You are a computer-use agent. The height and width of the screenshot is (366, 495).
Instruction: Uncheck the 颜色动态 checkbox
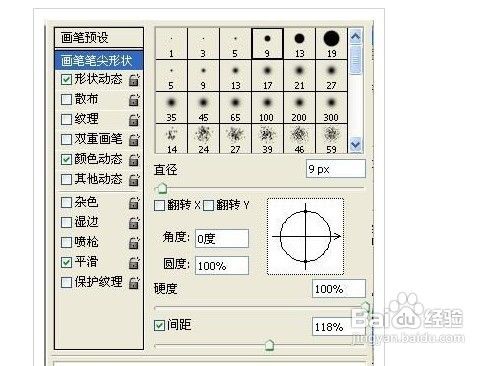point(66,159)
